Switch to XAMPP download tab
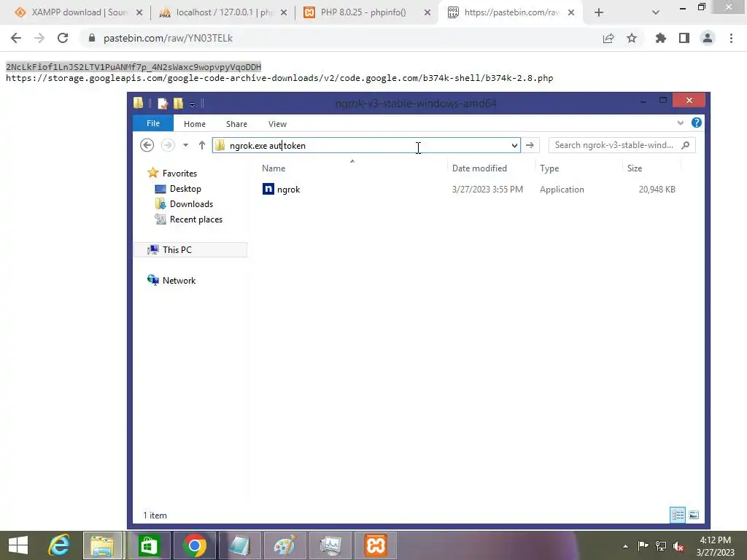 (x=72, y=12)
